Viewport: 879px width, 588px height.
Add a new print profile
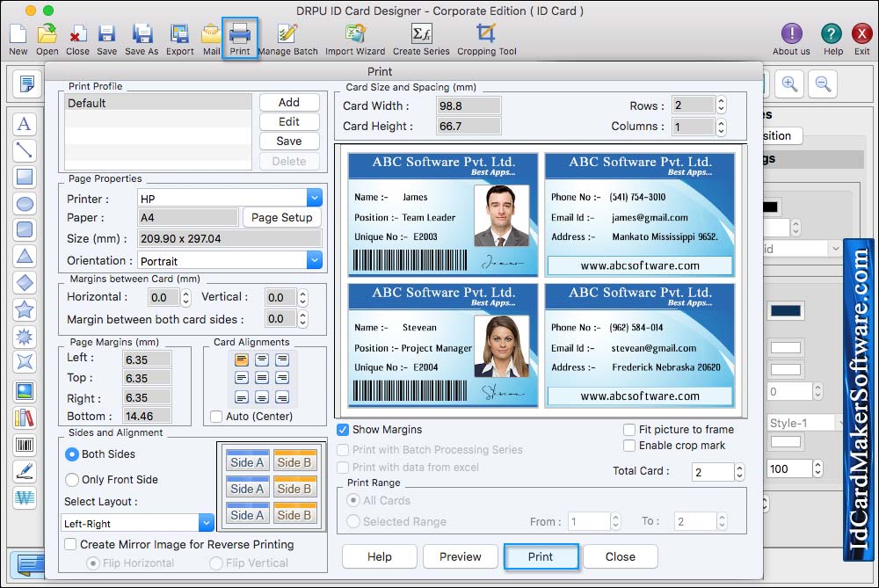289,103
